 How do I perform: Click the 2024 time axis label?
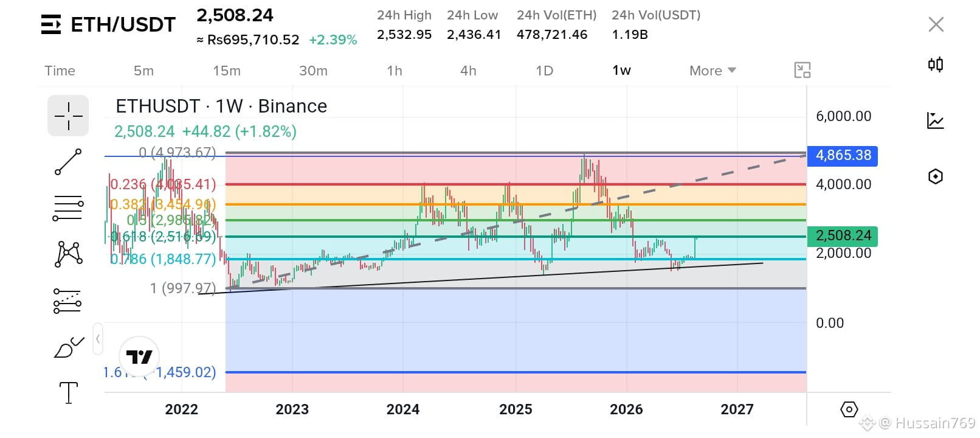(x=403, y=409)
